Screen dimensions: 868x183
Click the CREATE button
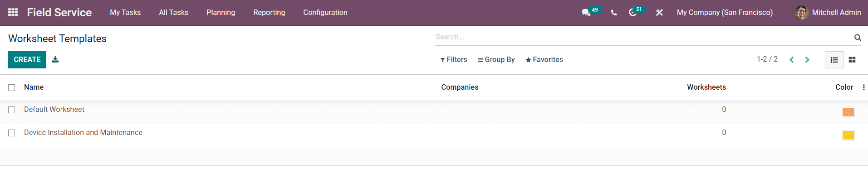(27, 60)
